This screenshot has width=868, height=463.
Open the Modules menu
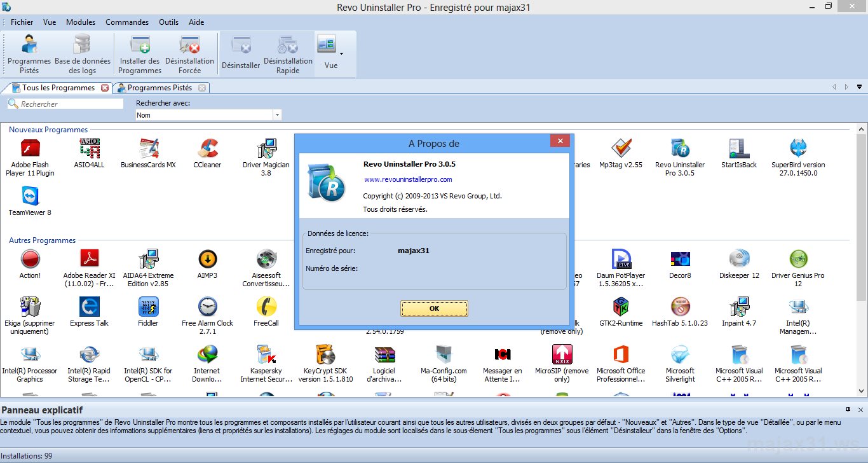pyautogui.click(x=81, y=22)
